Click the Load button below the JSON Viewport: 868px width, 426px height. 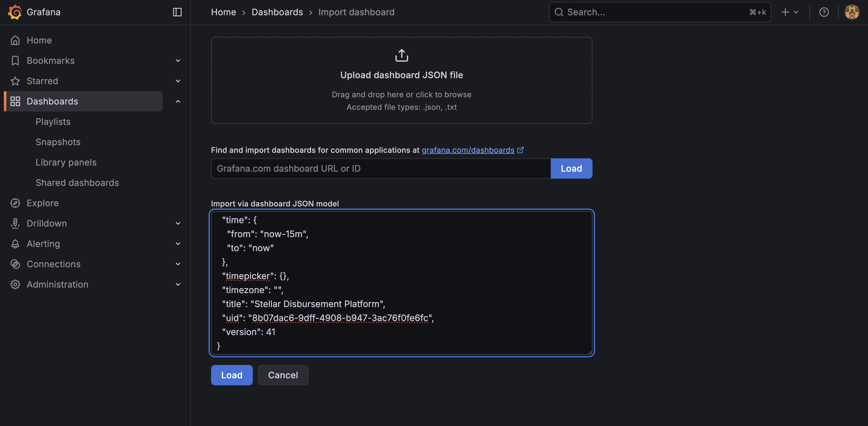(x=231, y=375)
